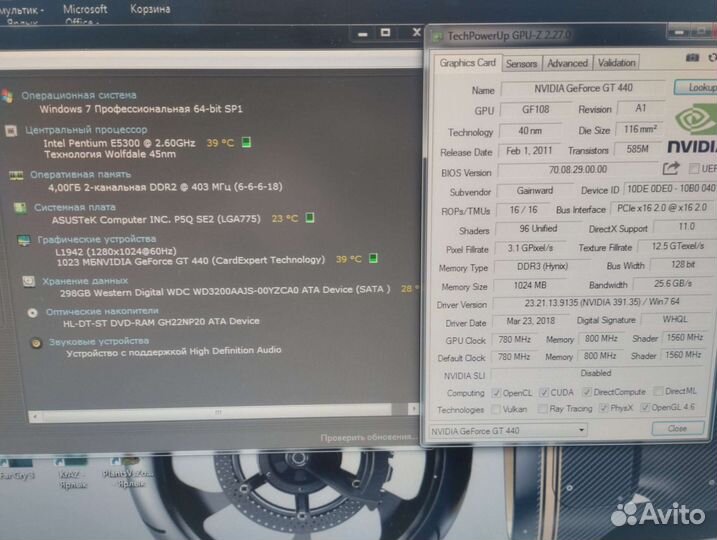Open the Графические устройства section
The image size is (717, 540).
96,239
